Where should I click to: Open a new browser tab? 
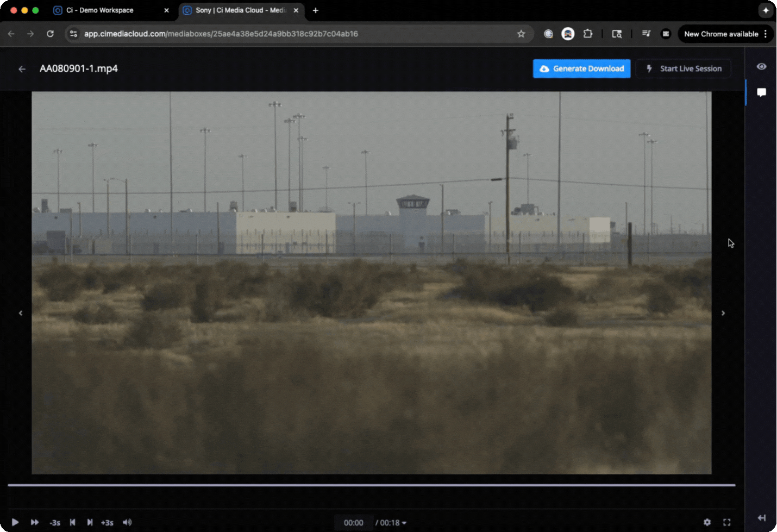[x=316, y=10]
